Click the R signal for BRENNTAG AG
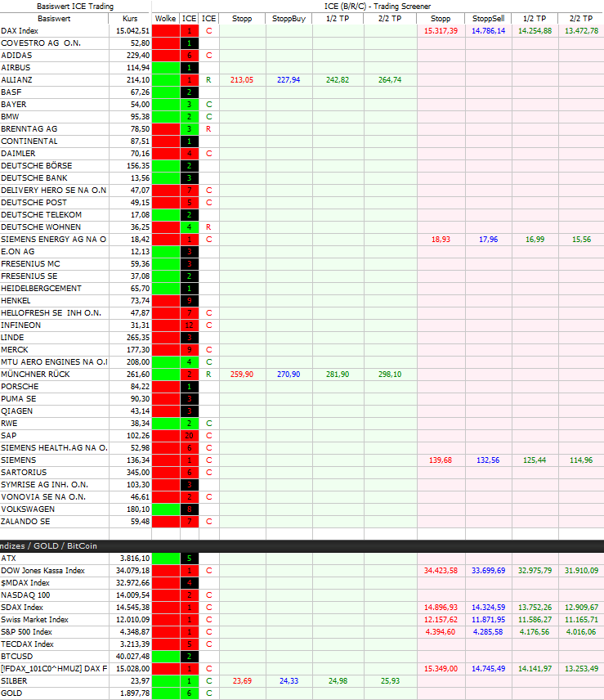Viewport: 604px width, 700px height. pyautogui.click(x=208, y=129)
